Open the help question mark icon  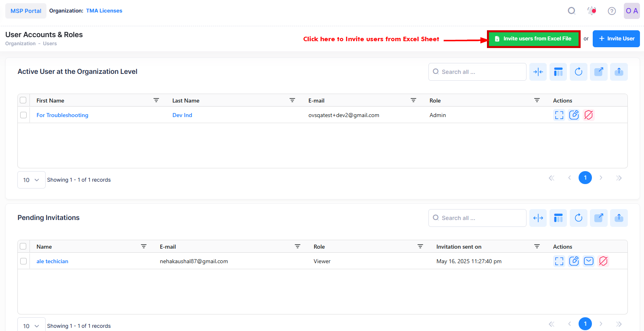tap(612, 11)
